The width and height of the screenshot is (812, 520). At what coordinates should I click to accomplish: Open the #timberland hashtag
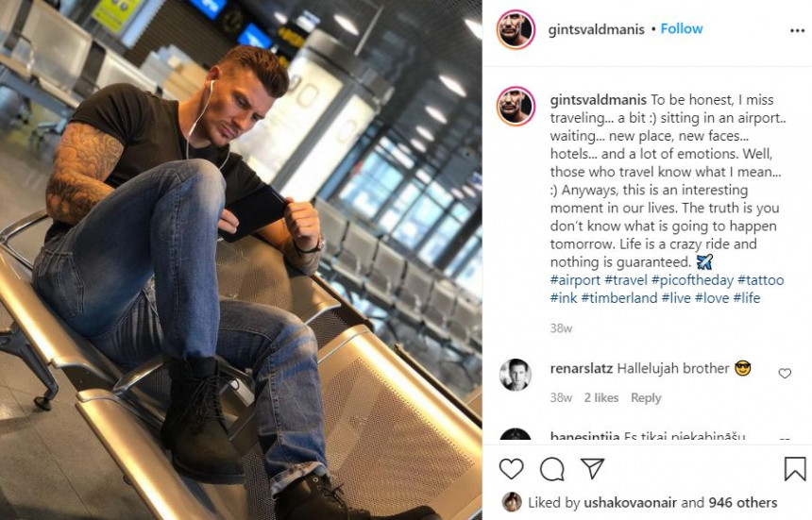tap(619, 298)
